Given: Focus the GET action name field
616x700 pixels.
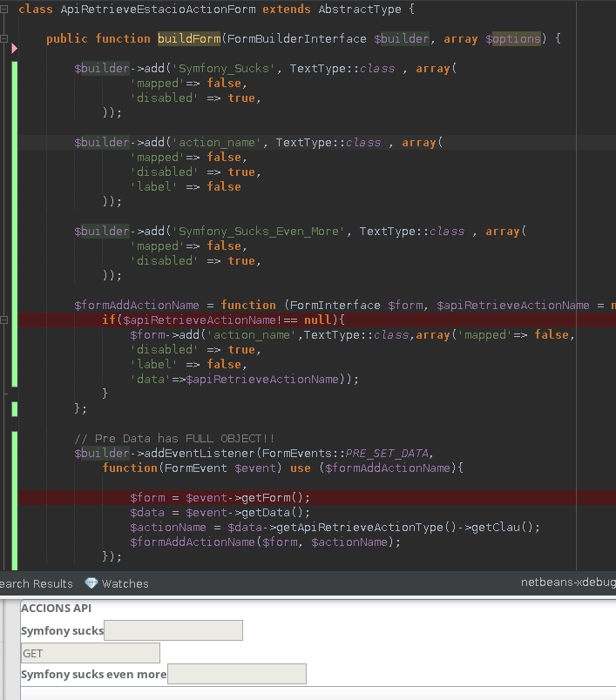Looking at the screenshot, I should click(x=91, y=653).
